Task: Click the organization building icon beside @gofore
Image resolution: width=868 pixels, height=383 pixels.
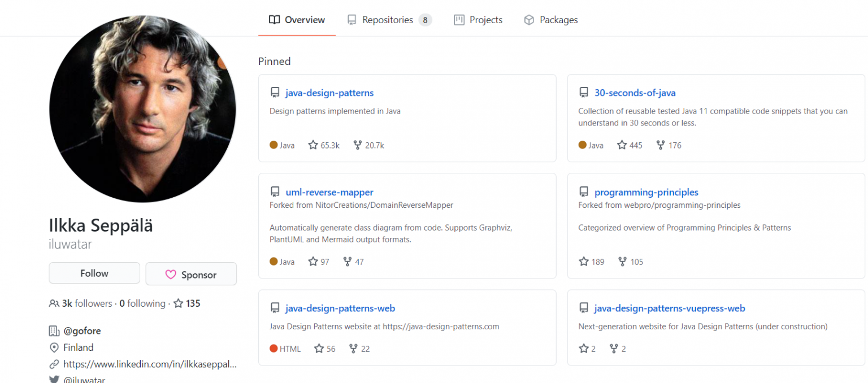Action: coord(54,330)
